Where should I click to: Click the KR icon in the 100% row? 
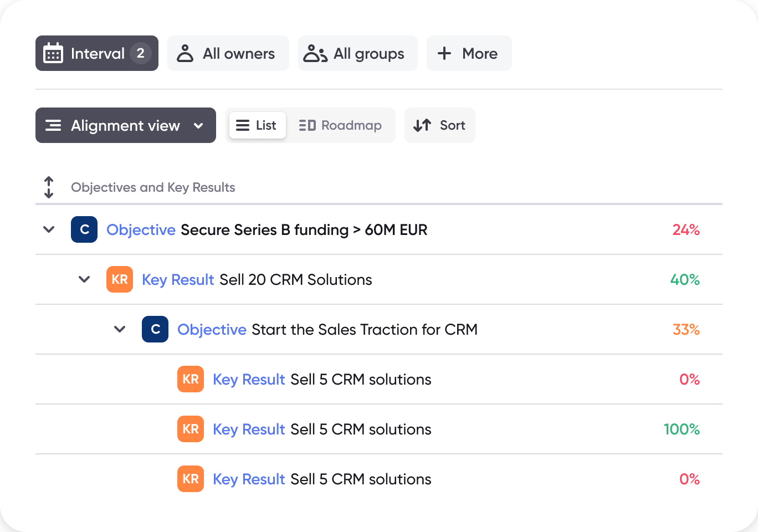(x=191, y=429)
